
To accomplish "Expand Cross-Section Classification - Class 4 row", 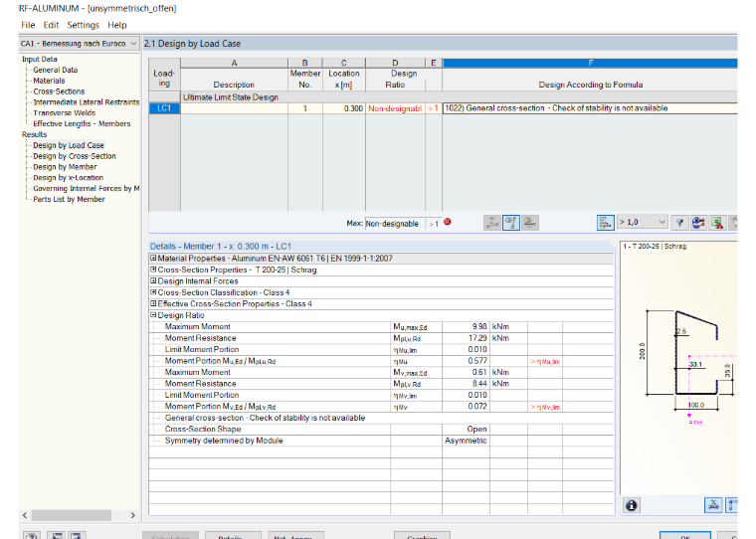I will pyautogui.click(x=153, y=292).
